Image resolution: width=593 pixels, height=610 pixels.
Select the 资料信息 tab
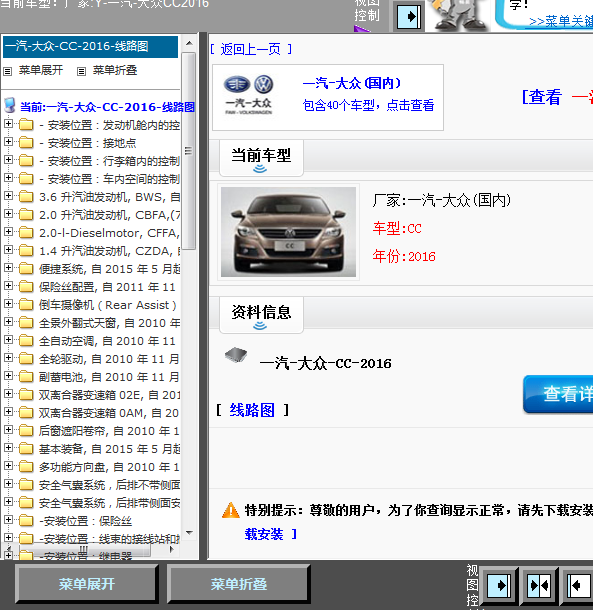pyautogui.click(x=261, y=315)
